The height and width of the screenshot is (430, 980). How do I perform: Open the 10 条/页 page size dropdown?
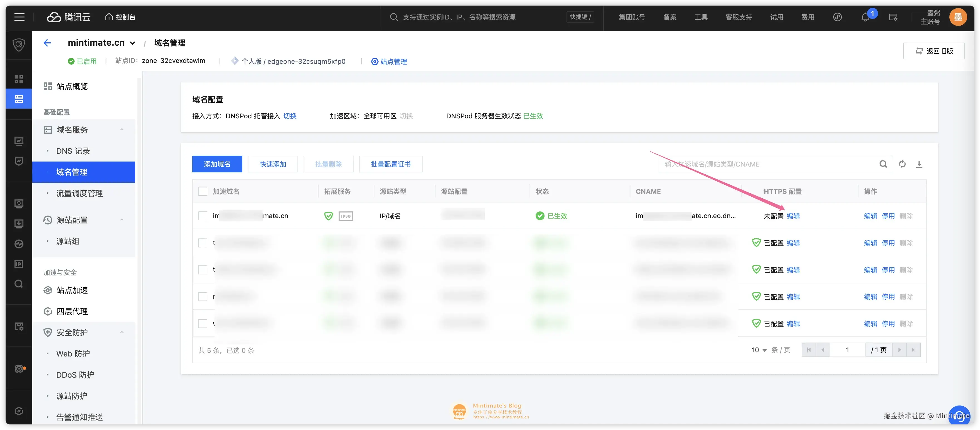coord(759,350)
